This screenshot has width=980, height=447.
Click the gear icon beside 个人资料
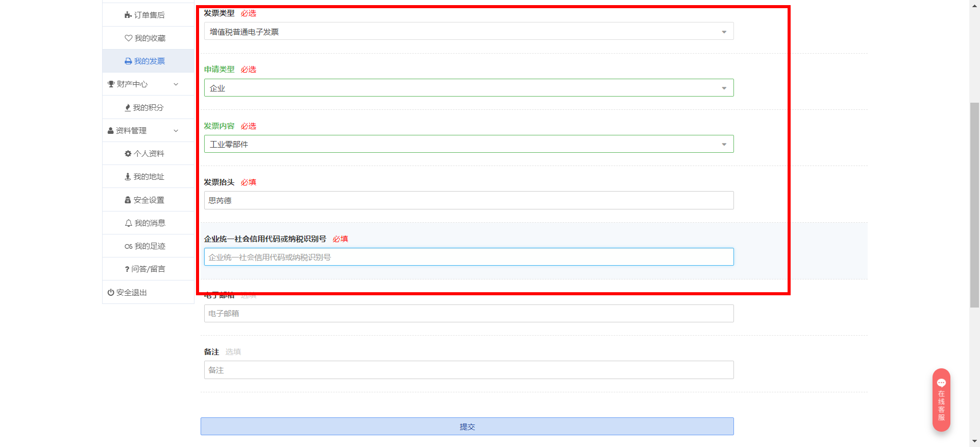[x=128, y=154]
